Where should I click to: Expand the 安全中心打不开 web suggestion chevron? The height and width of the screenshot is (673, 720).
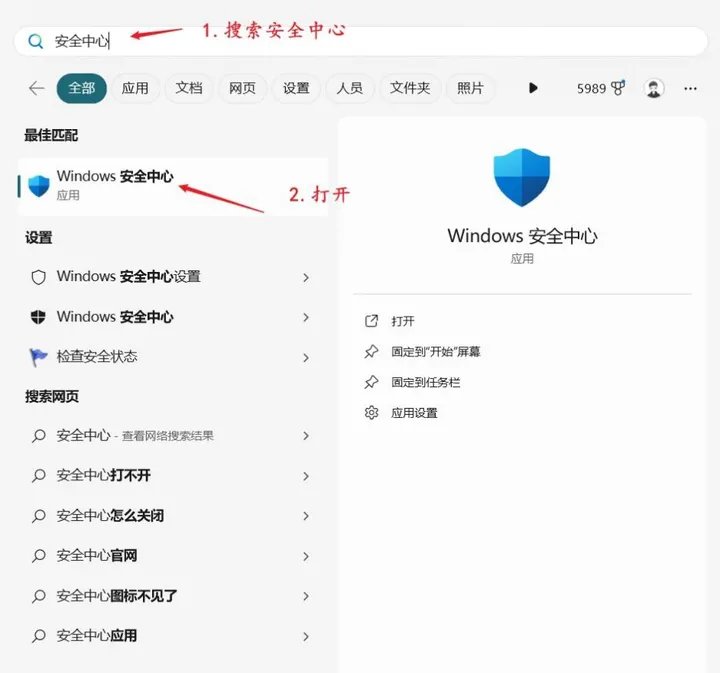pos(306,476)
